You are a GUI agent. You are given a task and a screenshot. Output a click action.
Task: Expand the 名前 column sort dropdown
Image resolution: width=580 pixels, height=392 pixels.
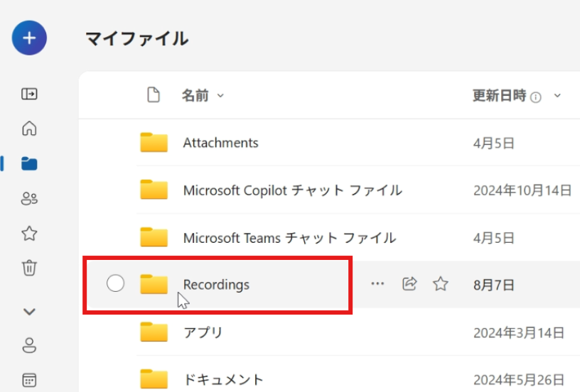(x=220, y=96)
